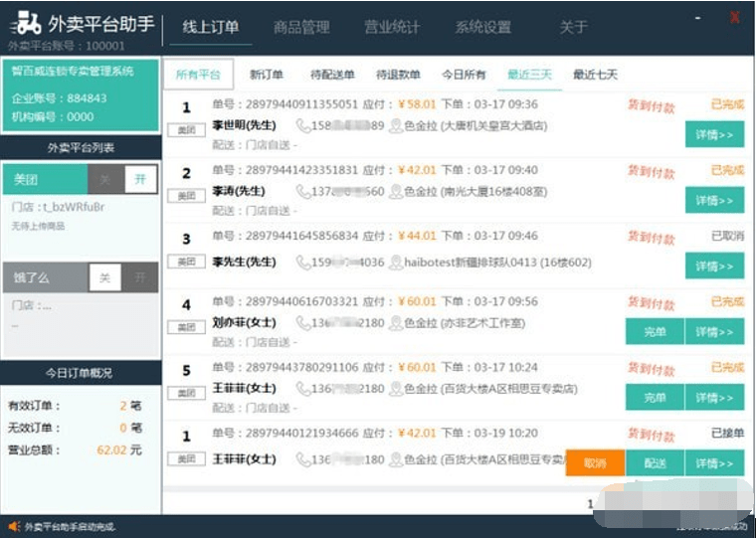Click location pin icon in 刘亦菲 order row
The height and width of the screenshot is (538, 756).
pos(396,323)
